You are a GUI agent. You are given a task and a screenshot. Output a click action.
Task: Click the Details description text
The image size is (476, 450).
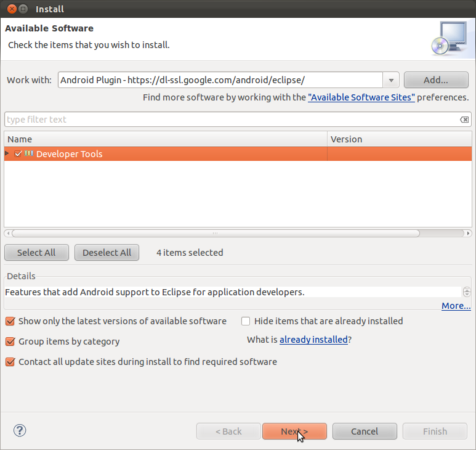(x=155, y=292)
